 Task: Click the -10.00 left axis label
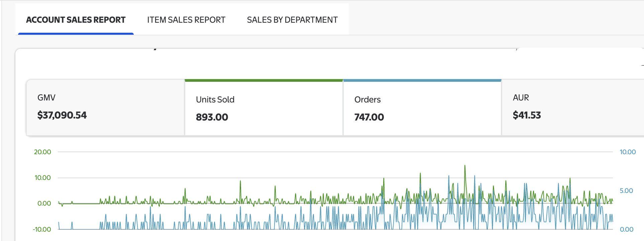click(42, 229)
